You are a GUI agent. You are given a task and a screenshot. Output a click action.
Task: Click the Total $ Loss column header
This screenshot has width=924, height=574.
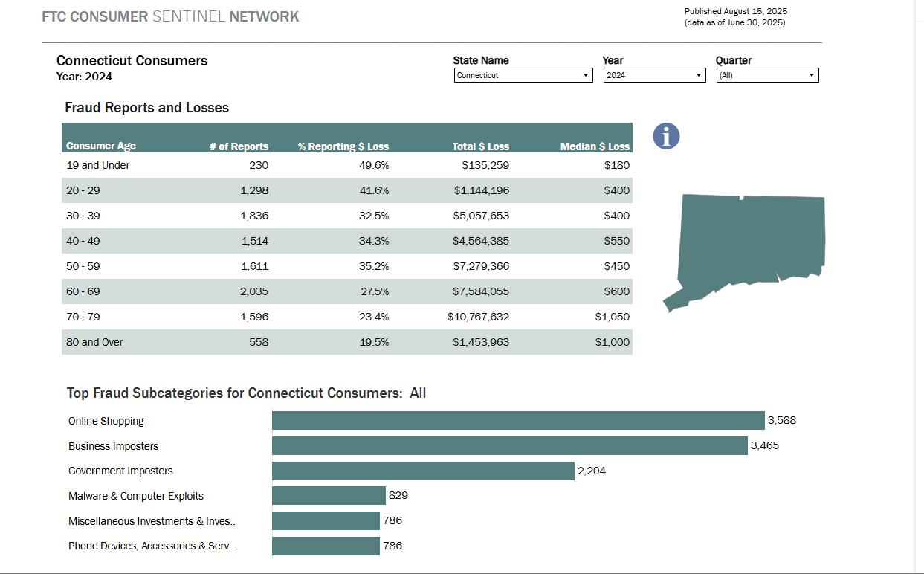pos(481,146)
